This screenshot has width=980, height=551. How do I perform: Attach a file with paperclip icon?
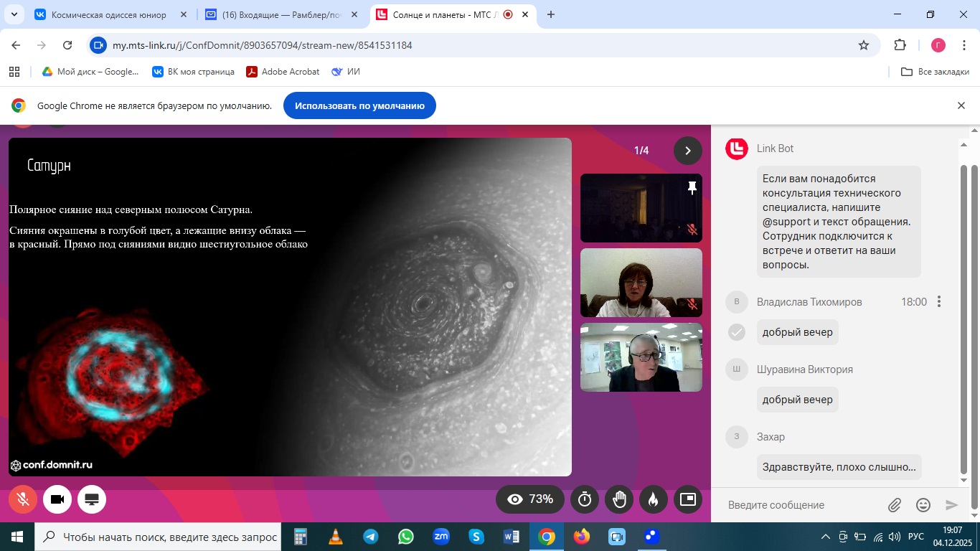click(895, 505)
